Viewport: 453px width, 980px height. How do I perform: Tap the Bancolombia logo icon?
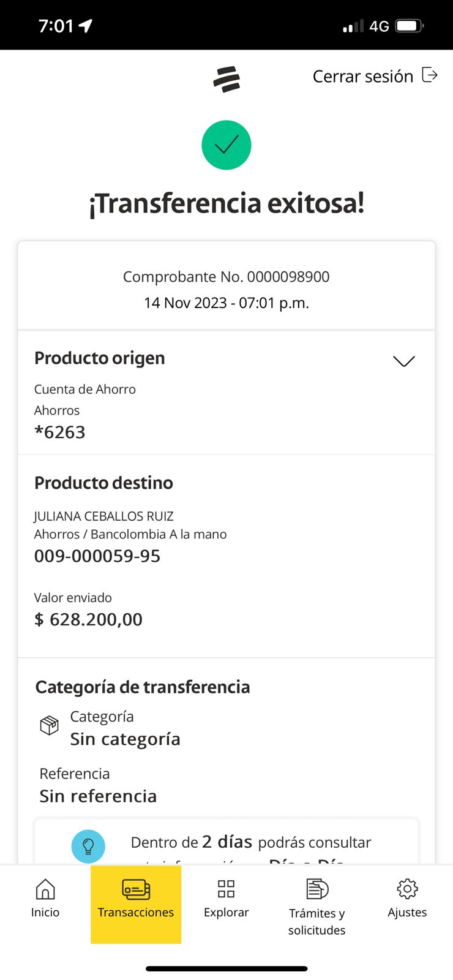(226, 80)
